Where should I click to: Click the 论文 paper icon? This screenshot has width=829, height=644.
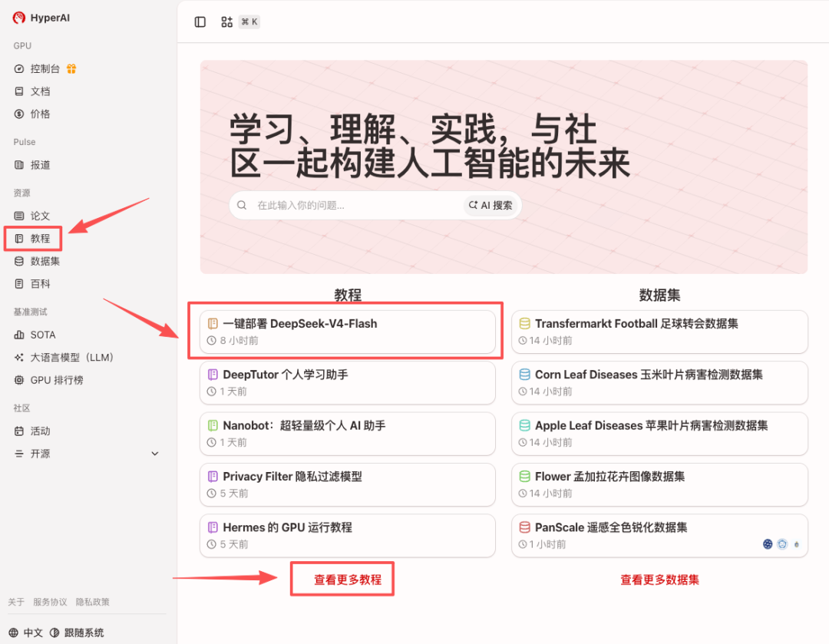tap(19, 216)
